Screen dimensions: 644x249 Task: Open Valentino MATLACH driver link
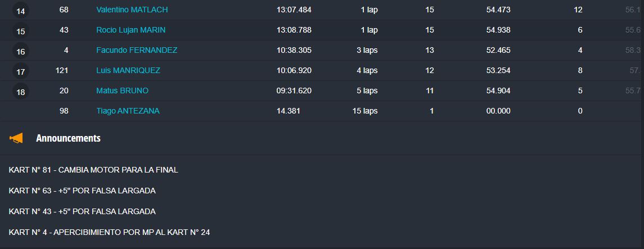pos(132,10)
